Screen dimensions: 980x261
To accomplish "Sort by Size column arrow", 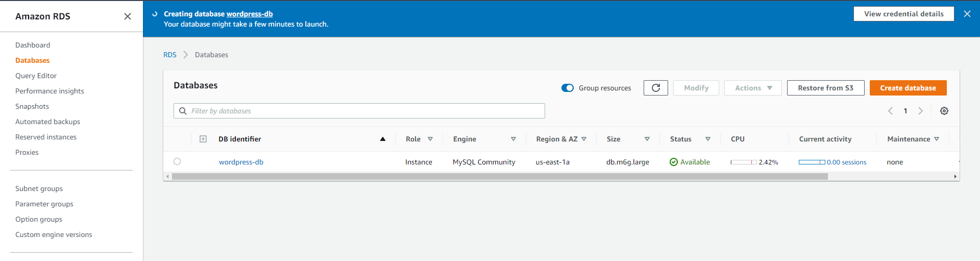I will click(x=647, y=139).
